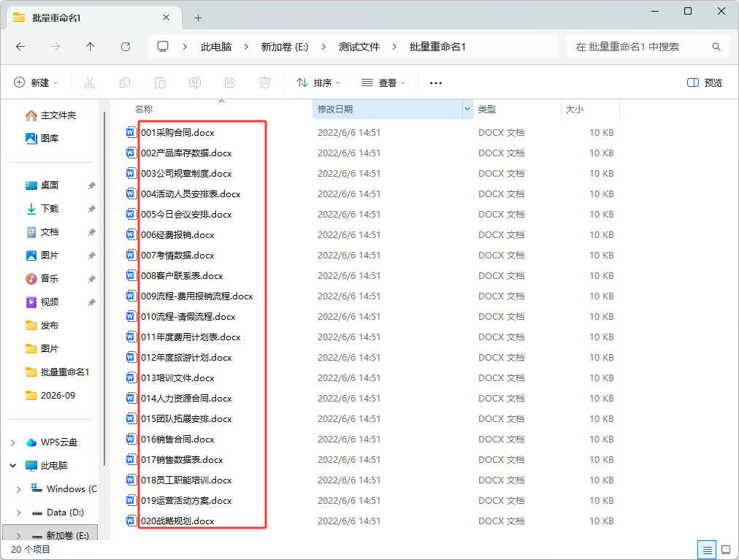Screen dimensions: 739x560
Task: Go up one folder level
Action: point(90,47)
